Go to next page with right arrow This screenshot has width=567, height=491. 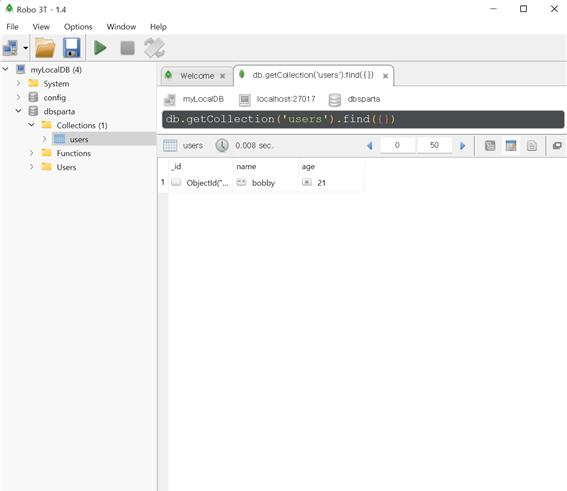(x=462, y=146)
